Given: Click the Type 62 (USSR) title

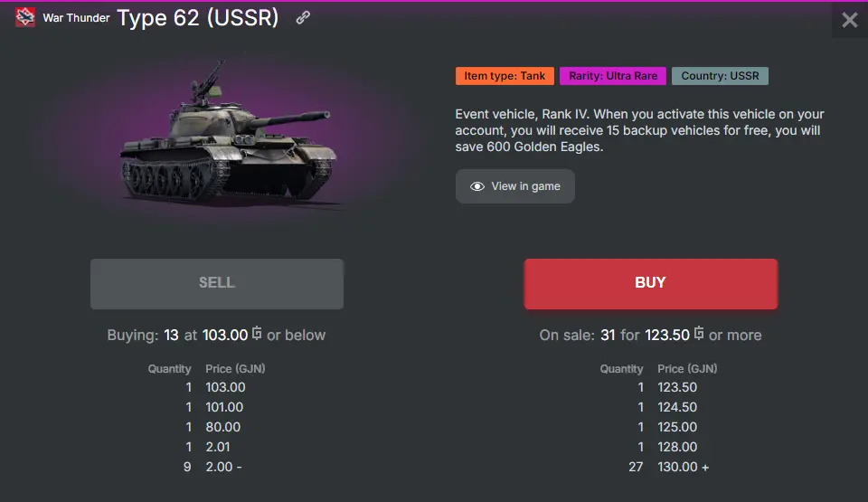Looking at the screenshot, I should pos(198,18).
